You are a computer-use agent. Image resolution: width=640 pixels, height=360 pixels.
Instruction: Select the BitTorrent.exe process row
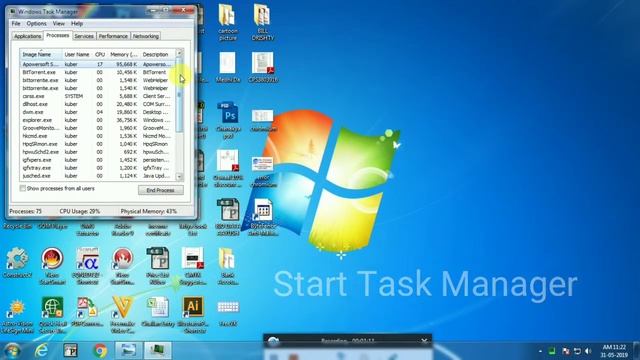point(97,72)
